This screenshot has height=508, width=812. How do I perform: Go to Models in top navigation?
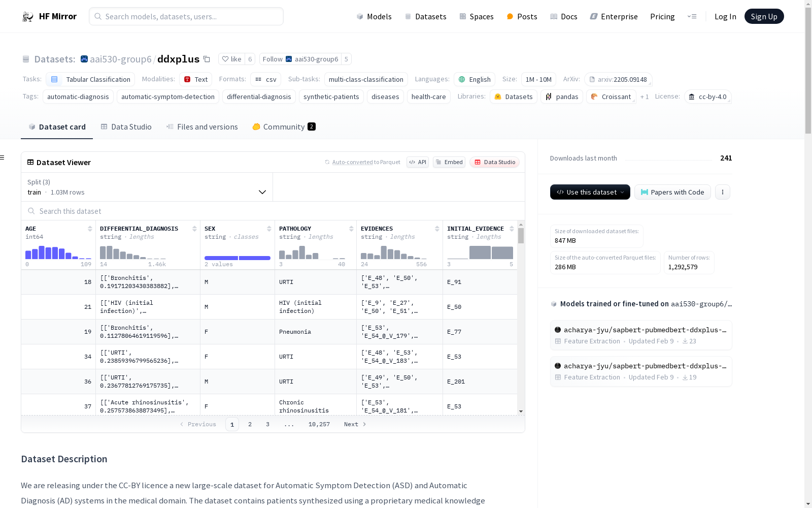(x=374, y=16)
